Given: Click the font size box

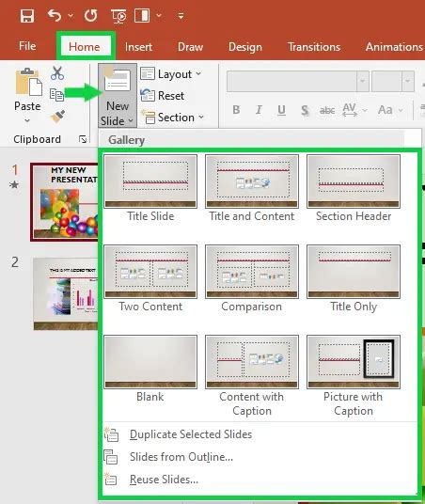Looking at the screenshot, I should tap(386, 81).
